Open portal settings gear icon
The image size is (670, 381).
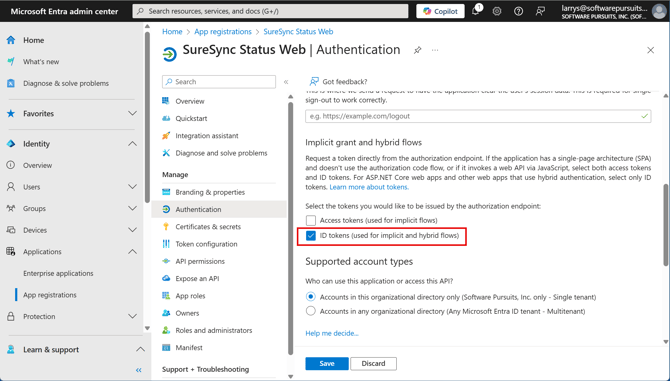click(497, 12)
